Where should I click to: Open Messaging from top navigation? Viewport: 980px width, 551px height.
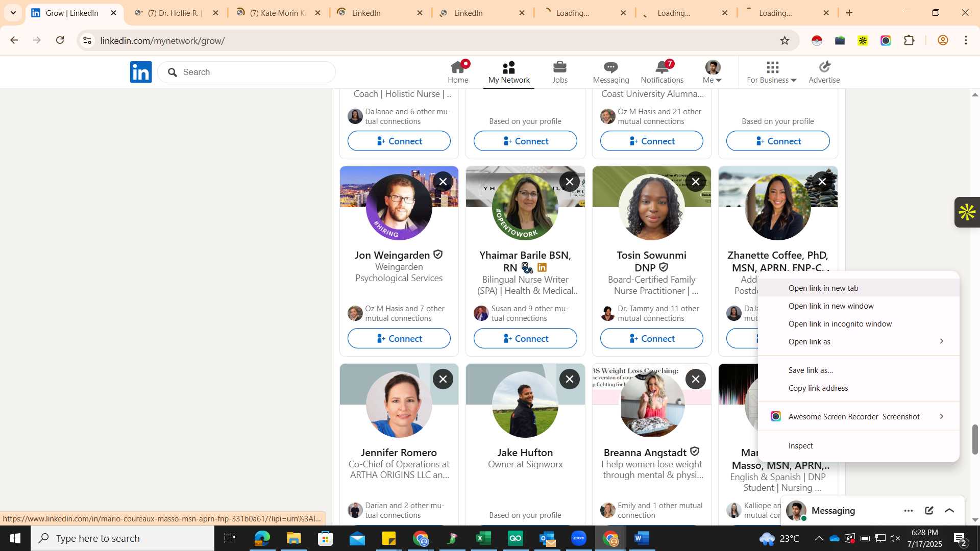(x=611, y=72)
